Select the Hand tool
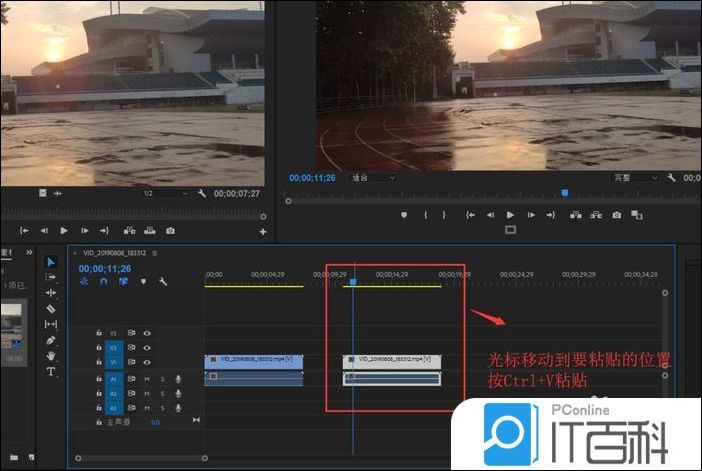Image resolution: width=702 pixels, height=471 pixels. click(x=51, y=356)
